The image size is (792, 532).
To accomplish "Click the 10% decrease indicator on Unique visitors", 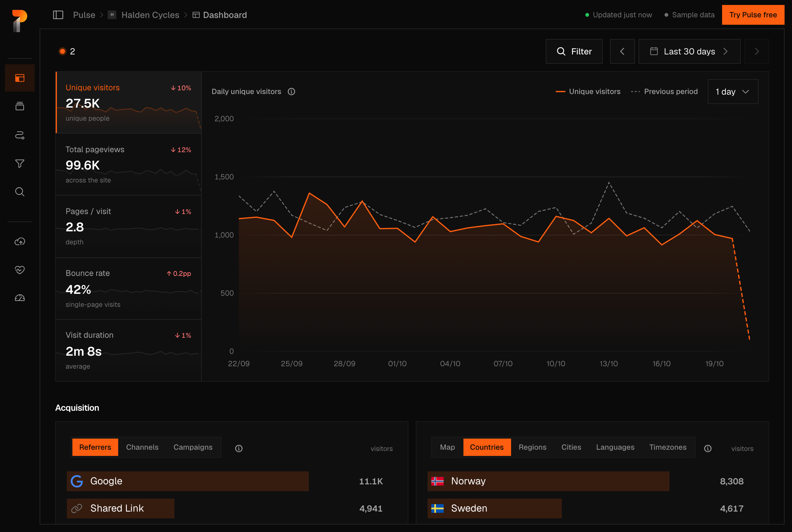I will point(181,88).
